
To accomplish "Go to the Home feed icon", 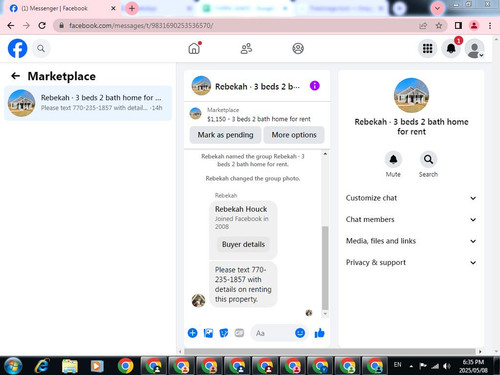I will 194,49.
